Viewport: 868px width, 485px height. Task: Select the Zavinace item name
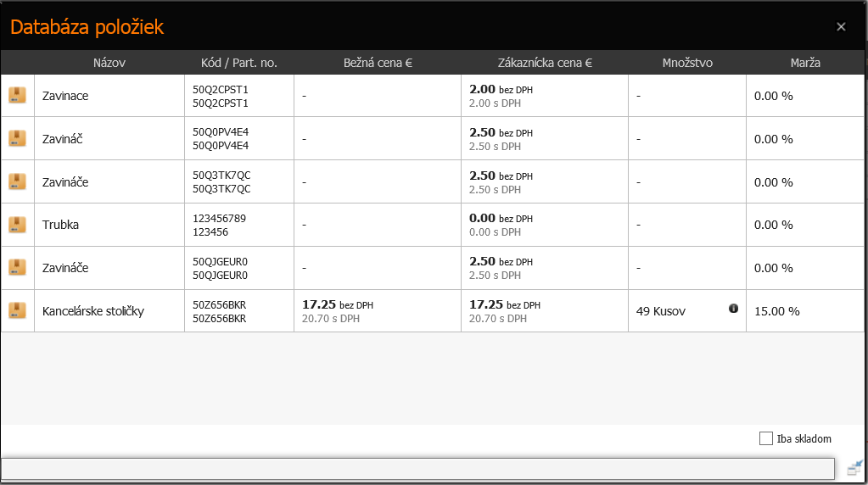[65, 96]
